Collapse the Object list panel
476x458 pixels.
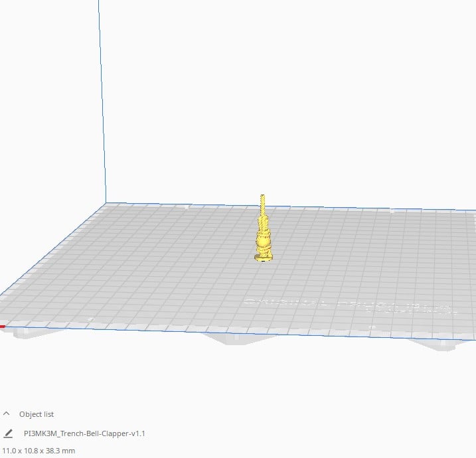click(7, 414)
